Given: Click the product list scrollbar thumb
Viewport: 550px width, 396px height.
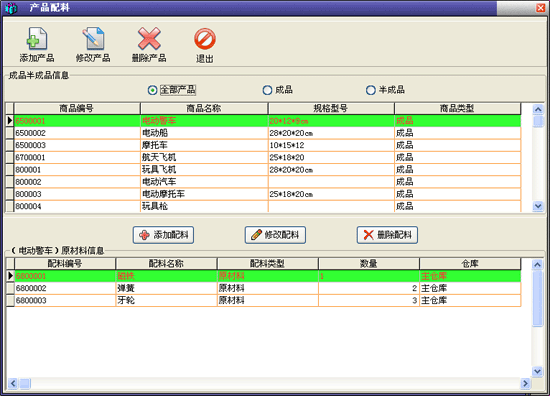Looking at the screenshot, I should (538, 121).
